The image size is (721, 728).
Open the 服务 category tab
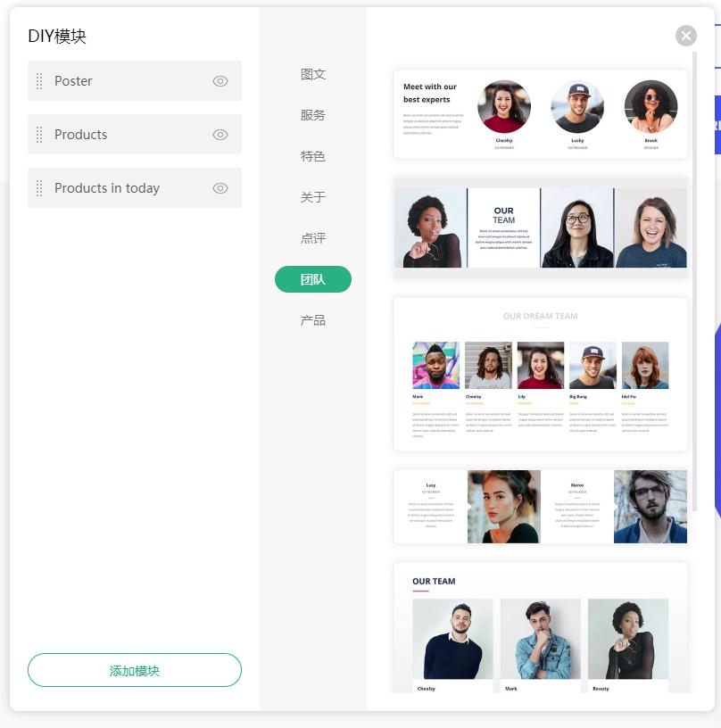pyautogui.click(x=313, y=115)
